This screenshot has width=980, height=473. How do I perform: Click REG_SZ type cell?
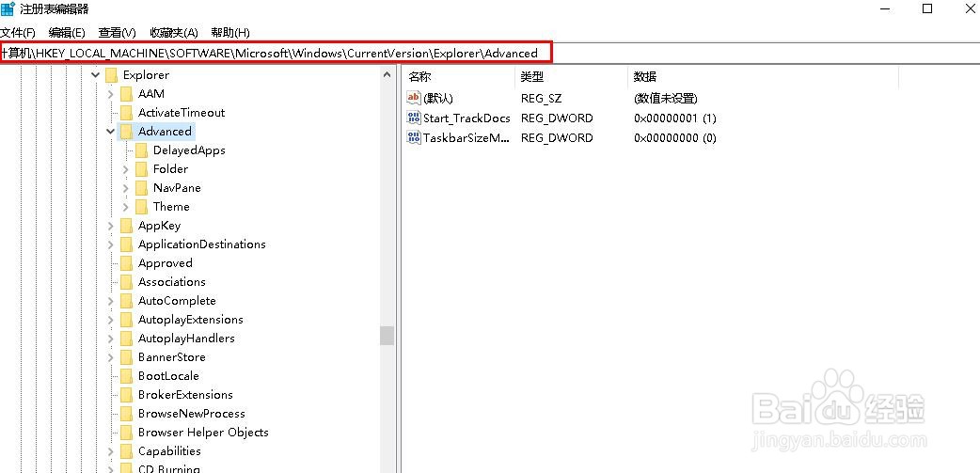(x=541, y=98)
